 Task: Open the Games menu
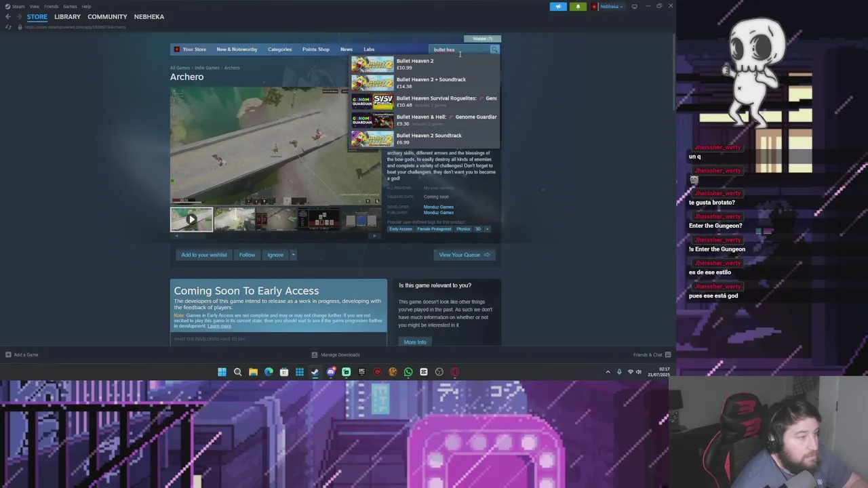coord(70,6)
